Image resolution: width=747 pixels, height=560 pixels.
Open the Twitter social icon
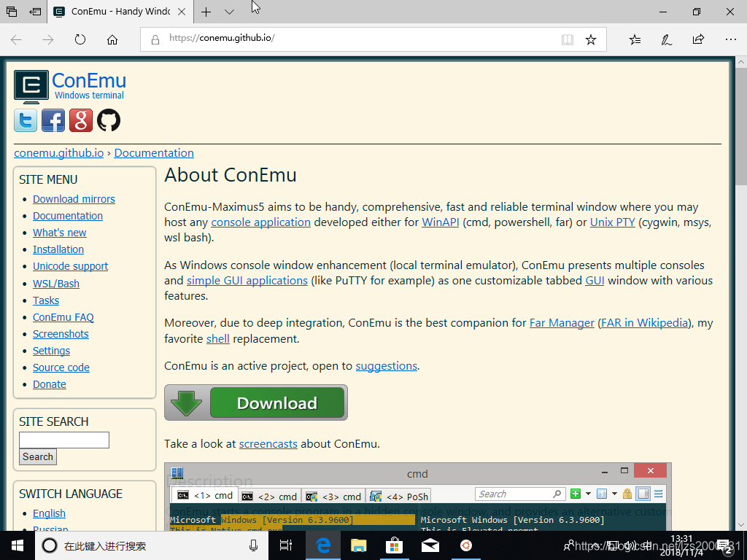coord(26,120)
